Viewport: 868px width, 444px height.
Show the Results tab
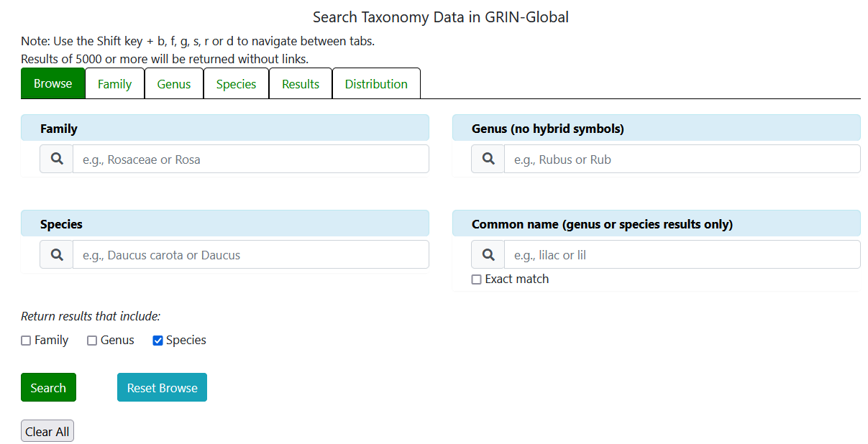(301, 83)
